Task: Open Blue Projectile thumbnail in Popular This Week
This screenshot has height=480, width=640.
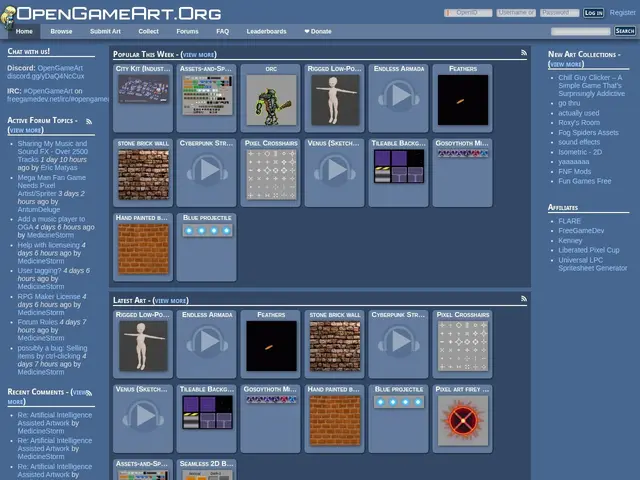Action: pos(207,231)
